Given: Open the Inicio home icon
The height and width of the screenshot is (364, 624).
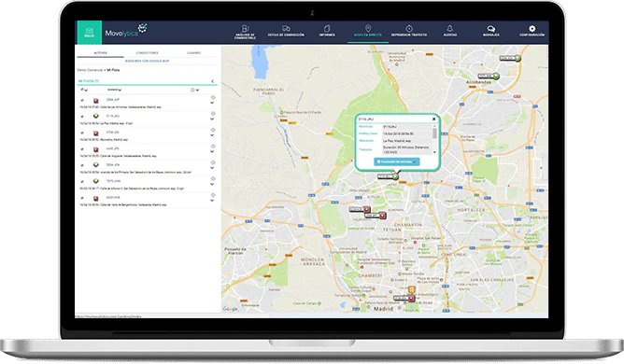Looking at the screenshot, I should (89, 33).
